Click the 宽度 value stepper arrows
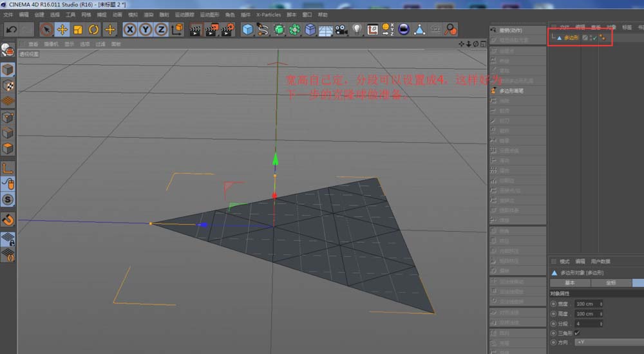This screenshot has width=644, height=354. [601, 304]
